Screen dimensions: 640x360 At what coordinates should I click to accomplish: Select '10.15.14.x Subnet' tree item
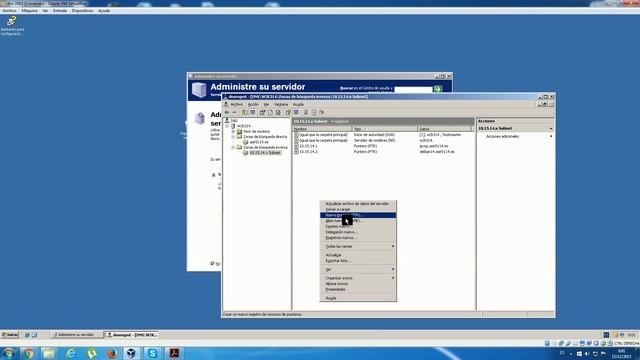pos(265,153)
